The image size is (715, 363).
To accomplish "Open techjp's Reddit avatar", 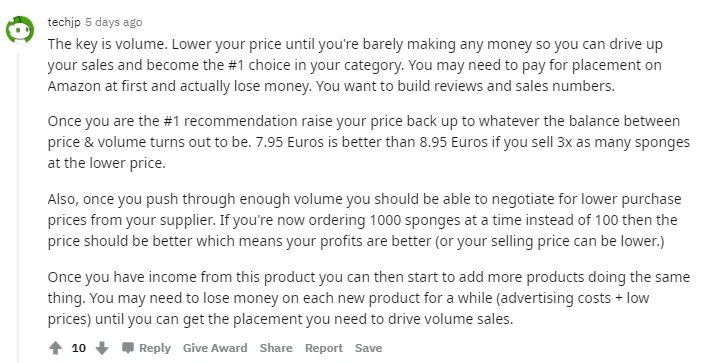I will coord(20,30).
